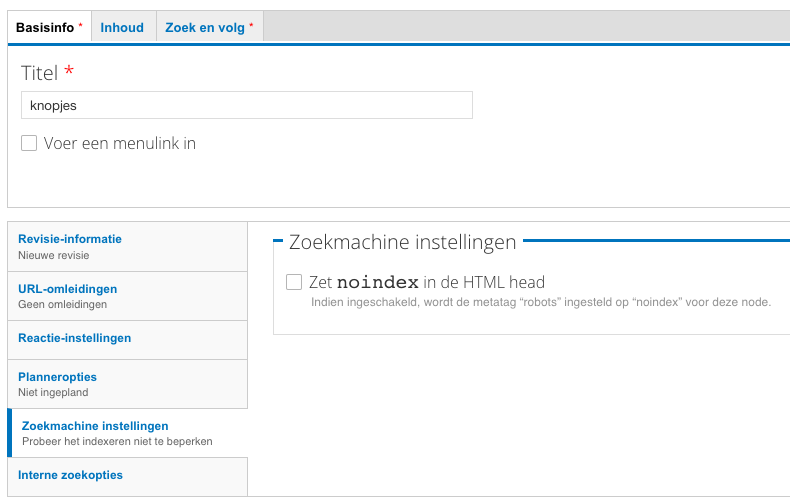Tick the noindex checkbox
Image resolution: width=790 pixels, height=503 pixels.
click(x=294, y=282)
